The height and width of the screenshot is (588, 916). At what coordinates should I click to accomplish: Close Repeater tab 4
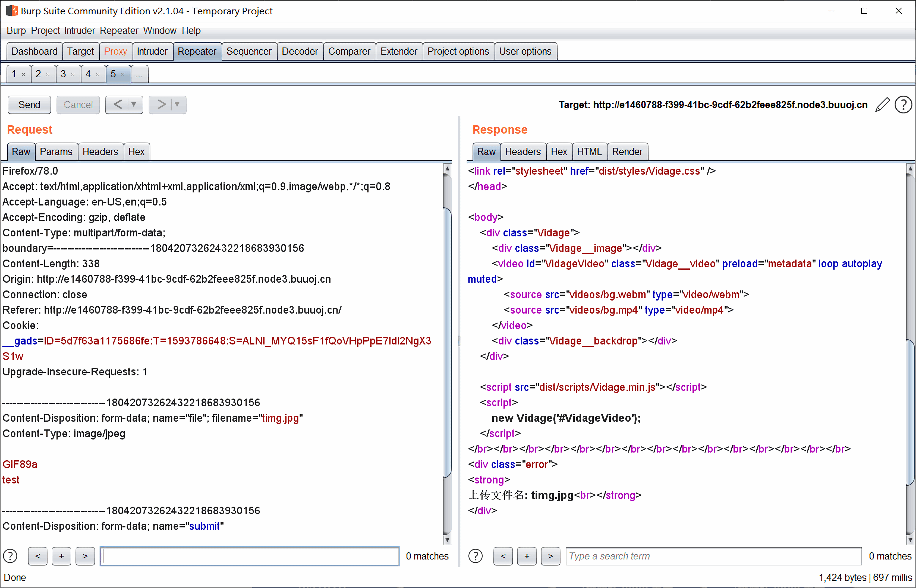pyautogui.click(x=98, y=75)
